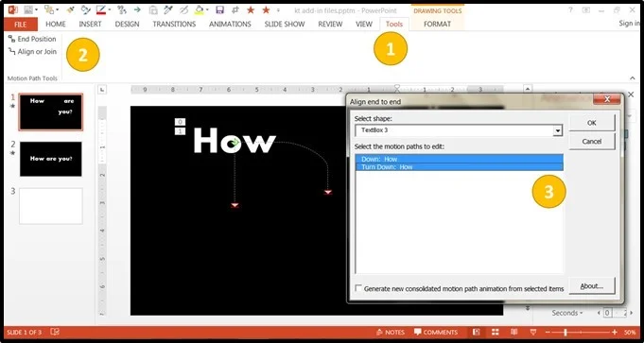Click the 50% zoom level
This screenshot has width=644, height=343.
click(630, 332)
